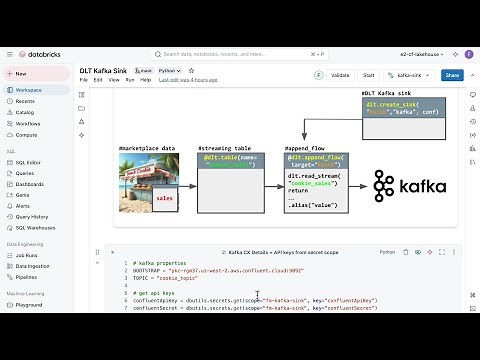This screenshot has width=480, height=360.
Task: Collapse the code cell chevron
Action: (97, 263)
